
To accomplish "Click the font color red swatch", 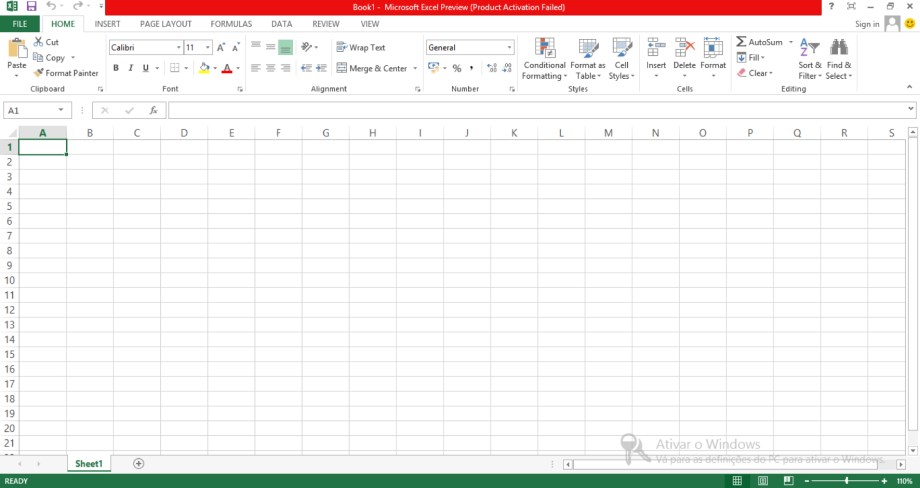I will [x=226, y=68].
